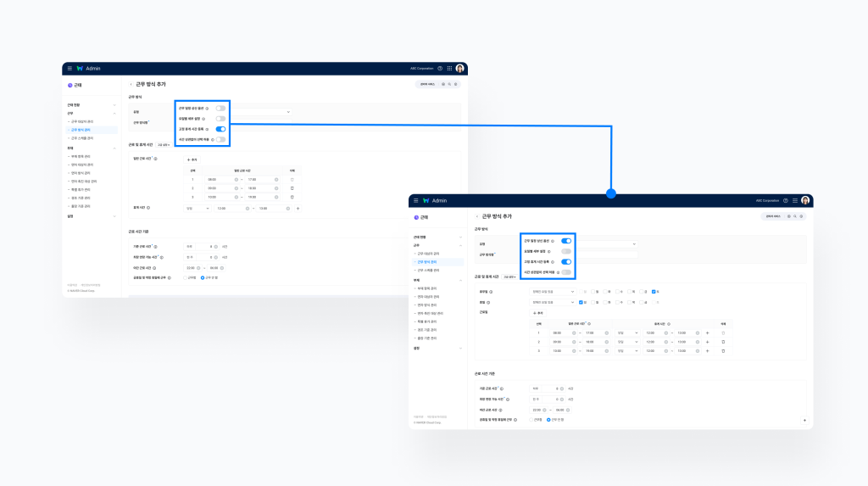
Task: Open hamburger menu in the back Admin window
Action: coord(70,68)
